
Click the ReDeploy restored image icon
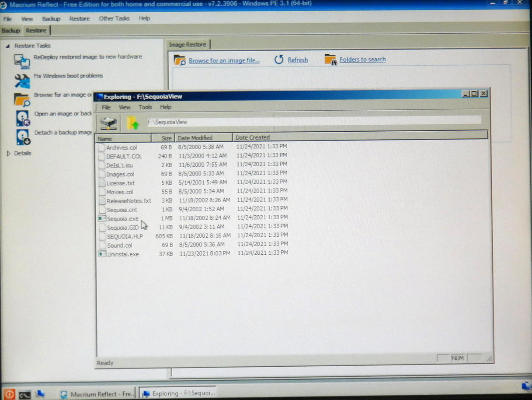tap(21, 61)
